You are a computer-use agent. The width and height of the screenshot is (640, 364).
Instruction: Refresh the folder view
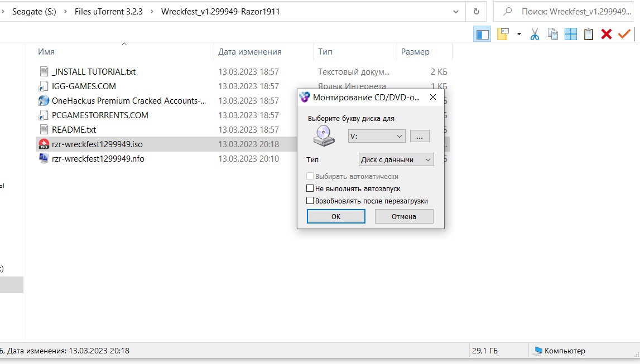click(x=476, y=11)
